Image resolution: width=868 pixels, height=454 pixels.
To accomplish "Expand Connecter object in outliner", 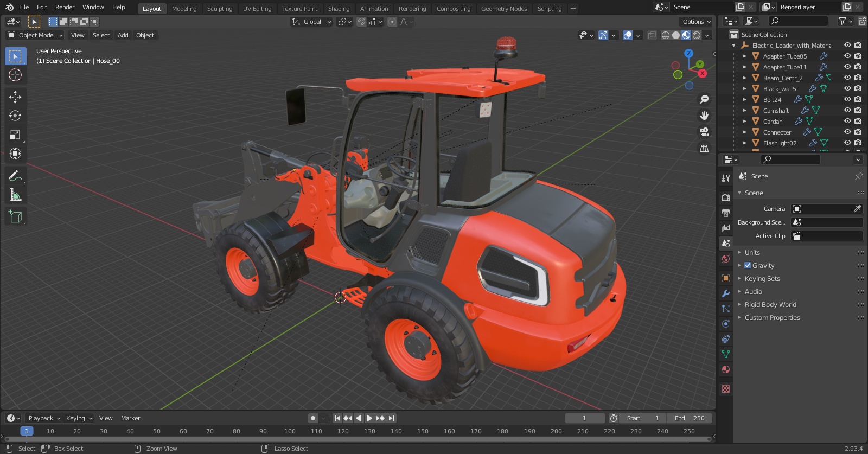I will click(x=745, y=132).
